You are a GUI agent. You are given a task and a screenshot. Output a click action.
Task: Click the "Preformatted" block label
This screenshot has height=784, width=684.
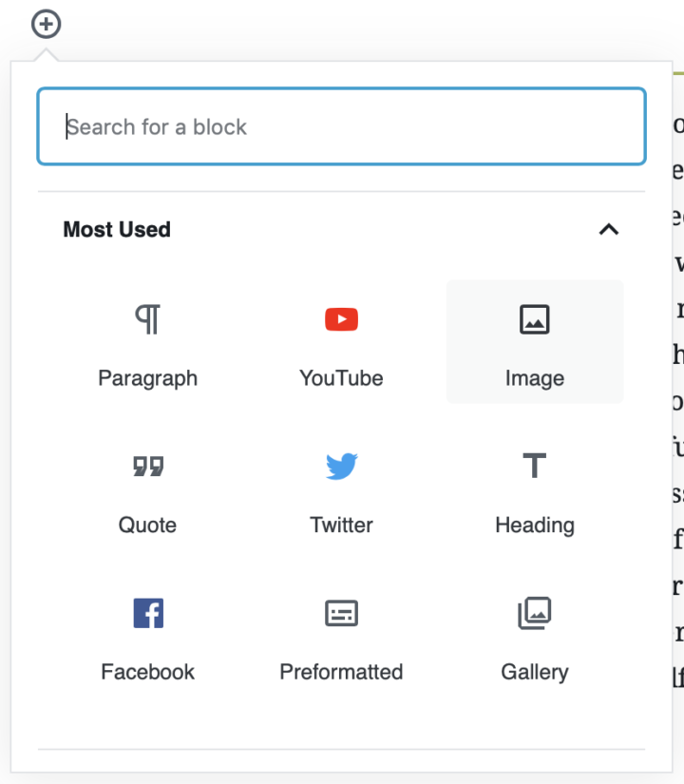(x=341, y=672)
